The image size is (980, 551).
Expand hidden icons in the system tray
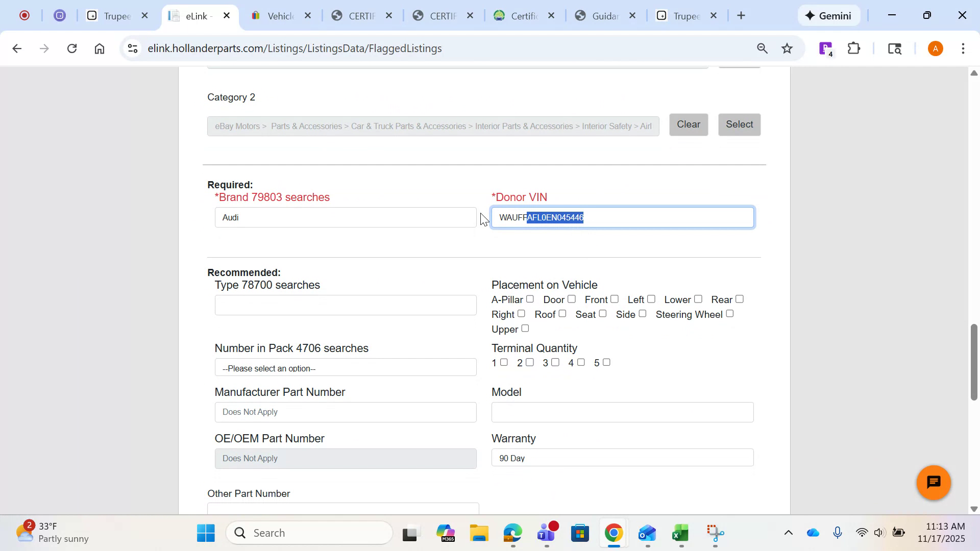coord(788,532)
